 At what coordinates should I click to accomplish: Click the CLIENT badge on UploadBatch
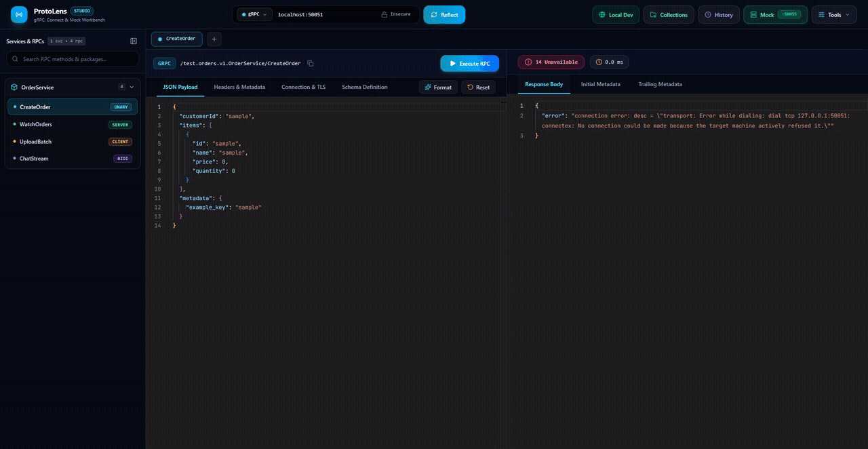120,142
